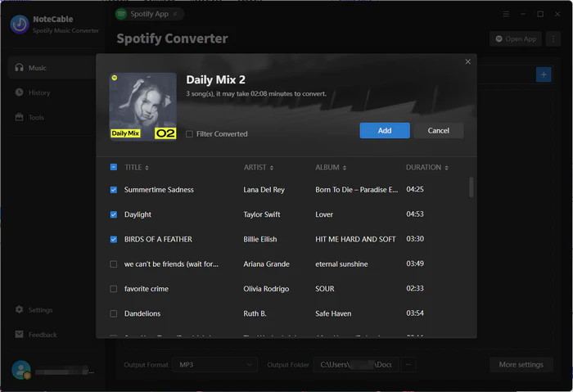Open More settings
The width and height of the screenshot is (573, 392).
521,365
